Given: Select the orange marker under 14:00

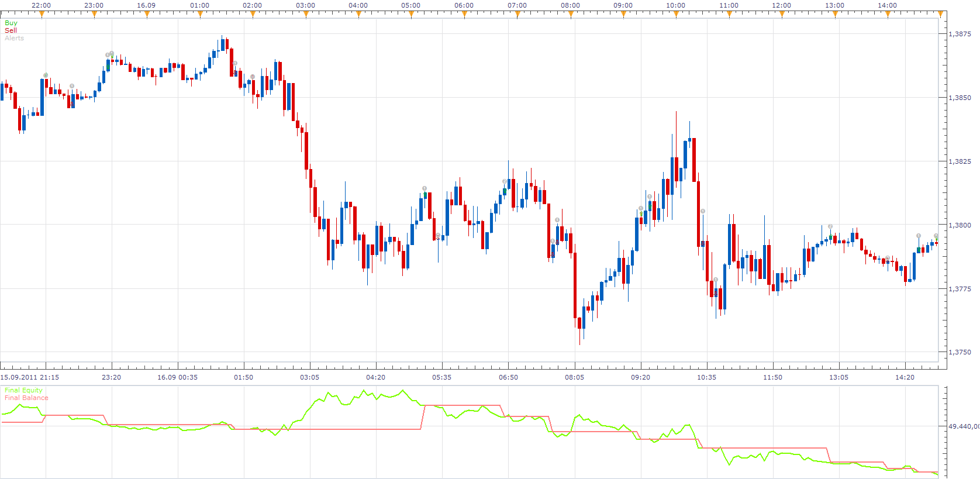Looking at the screenshot, I should click(x=888, y=14).
